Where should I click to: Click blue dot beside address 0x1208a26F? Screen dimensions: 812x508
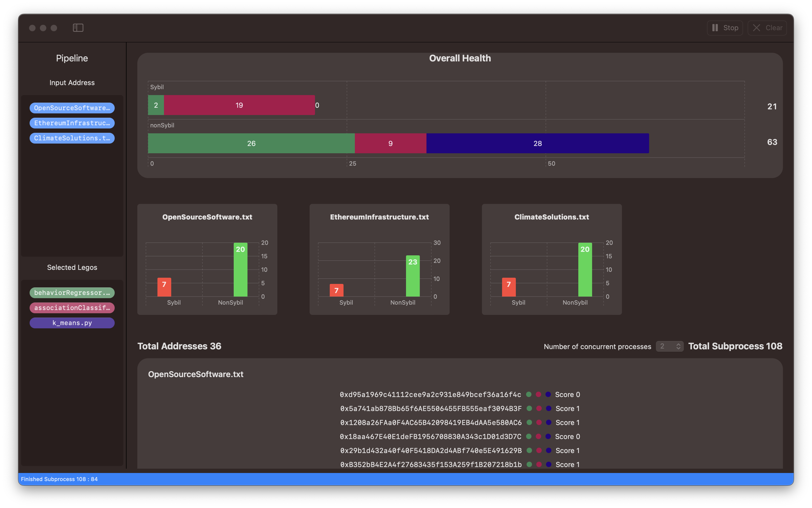[x=549, y=422]
